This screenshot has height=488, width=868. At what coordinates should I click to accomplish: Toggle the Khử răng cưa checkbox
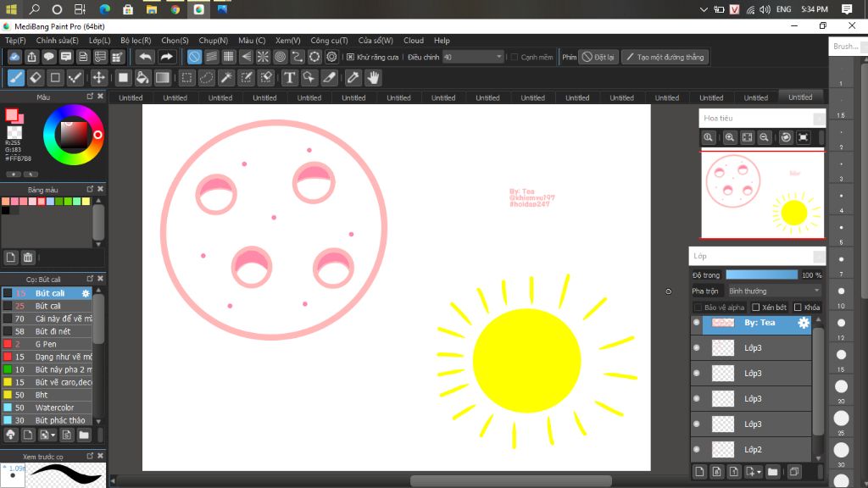click(x=350, y=57)
